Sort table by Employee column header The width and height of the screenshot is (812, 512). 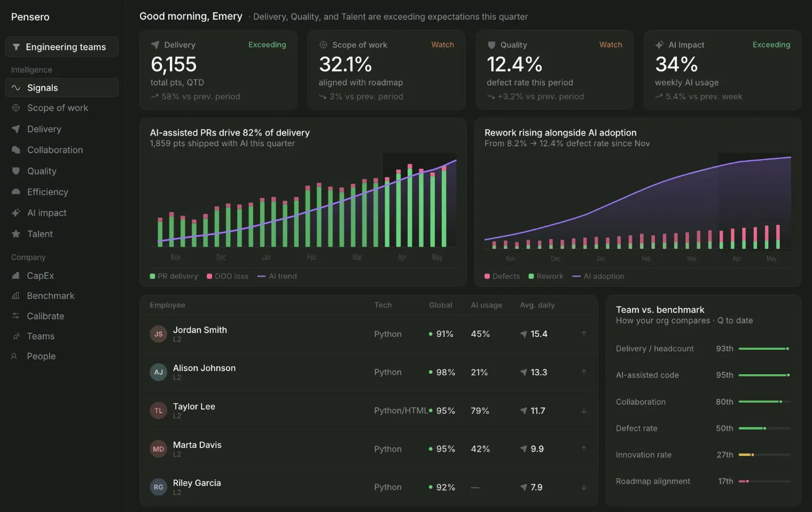(167, 305)
